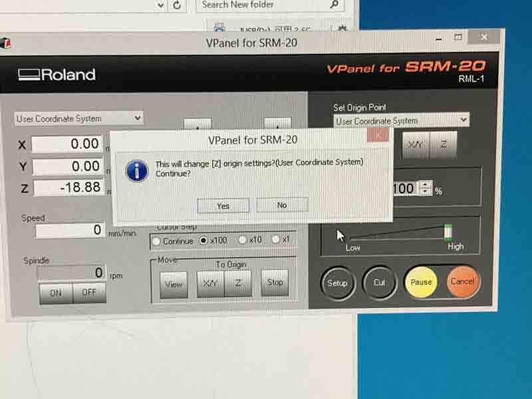Turn the spindle ON
The width and height of the screenshot is (532, 399).
(x=56, y=293)
